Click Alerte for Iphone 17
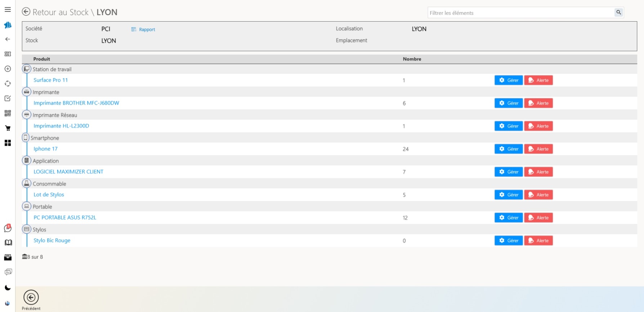This screenshot has width=644, height=312. (x=538, y=149)
